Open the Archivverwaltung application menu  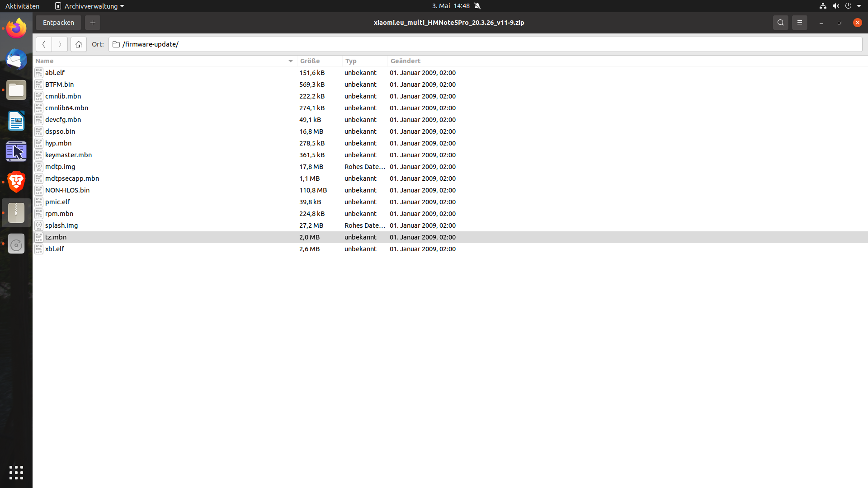click(90, 6)
